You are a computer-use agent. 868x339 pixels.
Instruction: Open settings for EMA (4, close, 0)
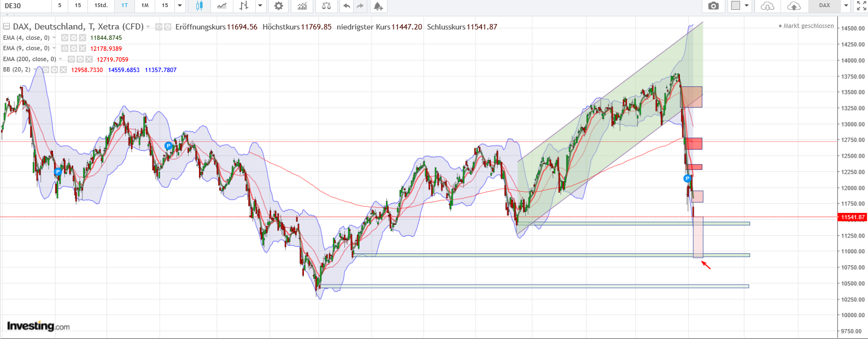pos(73,38)
